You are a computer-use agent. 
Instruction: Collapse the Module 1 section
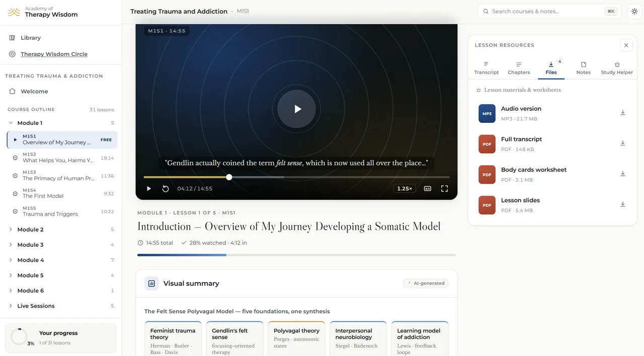point(60,123)
